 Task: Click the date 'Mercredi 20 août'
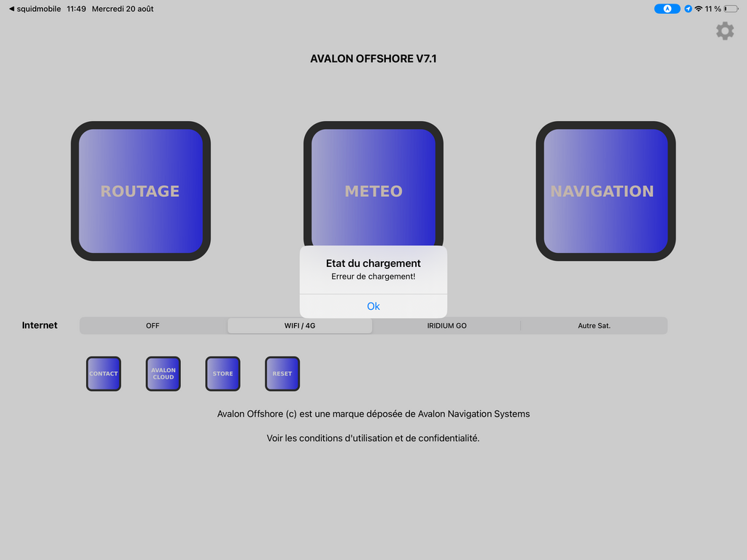tap(123, 9)
